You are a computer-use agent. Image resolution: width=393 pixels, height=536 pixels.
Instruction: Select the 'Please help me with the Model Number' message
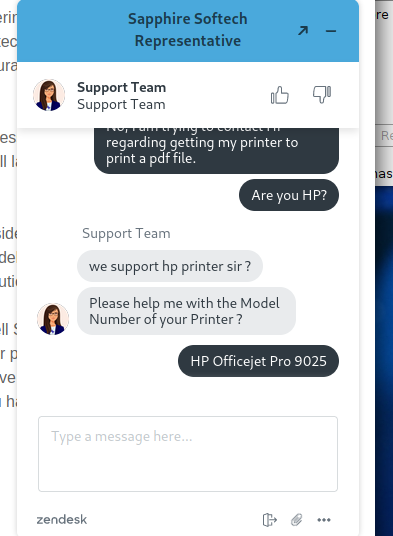tap(186, 311)
